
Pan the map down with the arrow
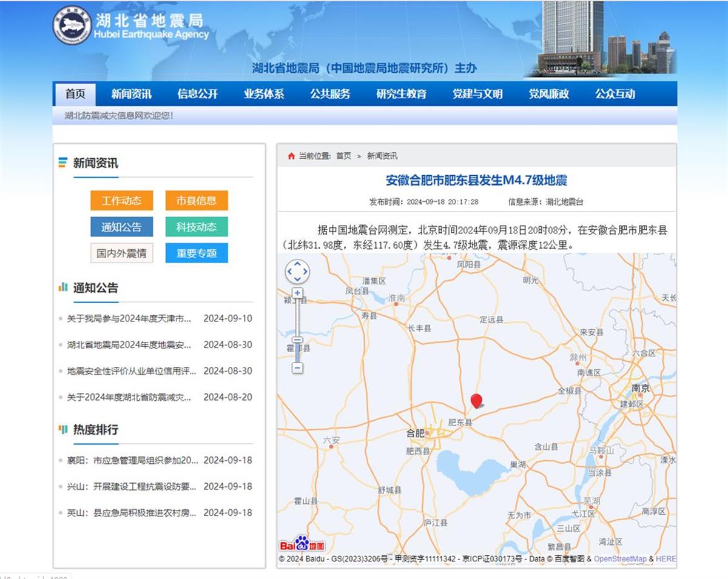[297, 280]
